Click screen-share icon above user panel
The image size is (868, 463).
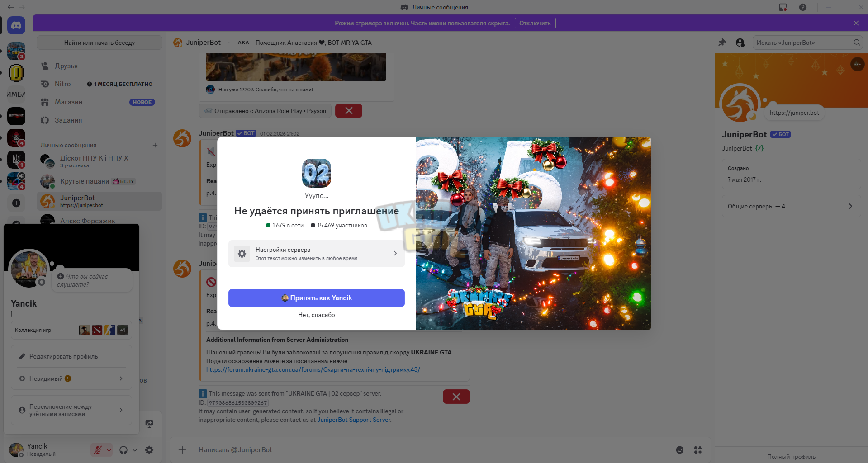149,424
